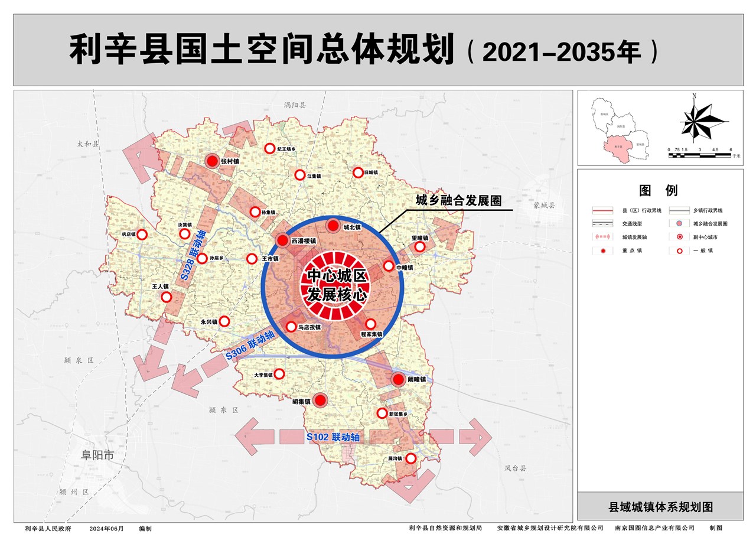Viewport: 756px width, 534px height.
Task: Click the 重点镇 symbol in the legend
Action: [x=604, y=251]
